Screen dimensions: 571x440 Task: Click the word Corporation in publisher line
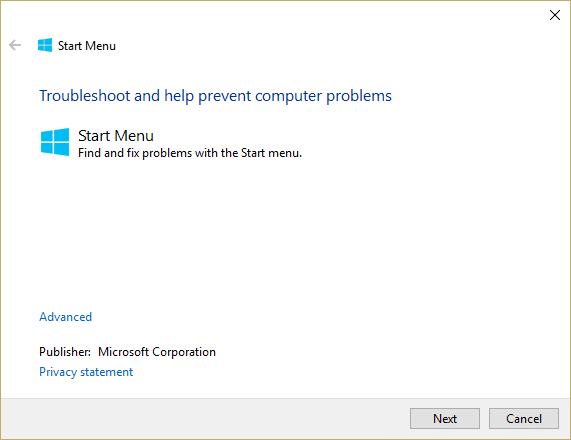pos(184,352)
